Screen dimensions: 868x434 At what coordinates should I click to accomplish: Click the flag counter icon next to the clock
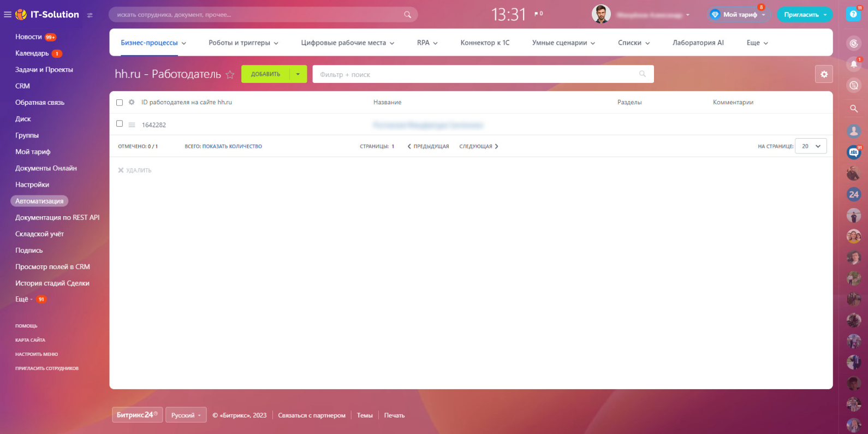(x=538, y=14)
